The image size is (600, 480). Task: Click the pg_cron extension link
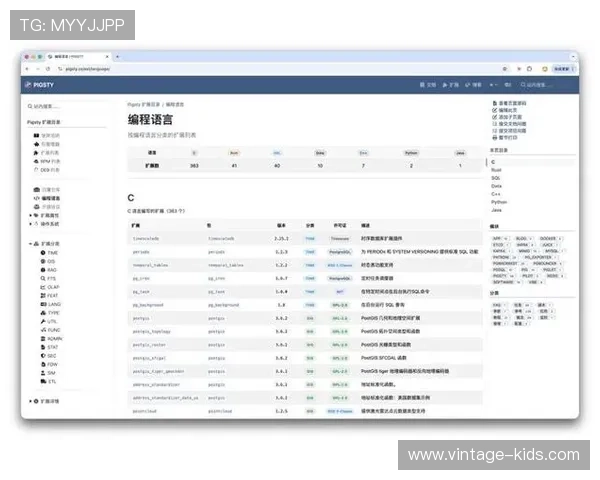click(141, 278)
